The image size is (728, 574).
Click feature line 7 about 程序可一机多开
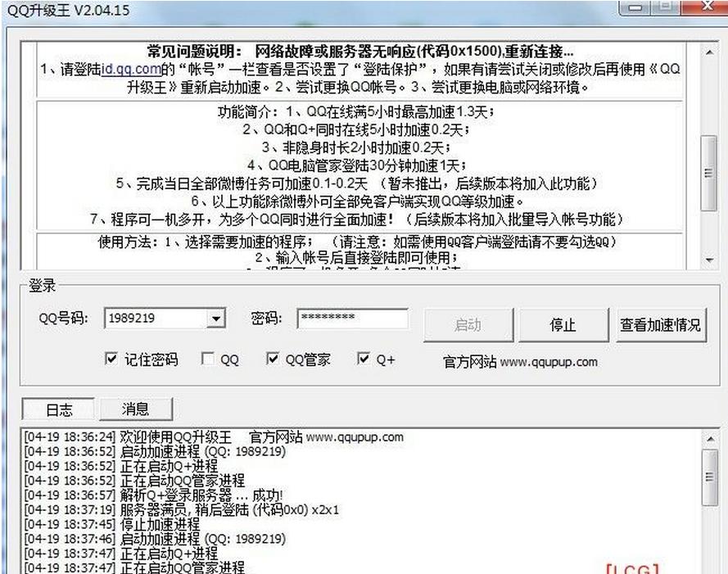(356, 219)
